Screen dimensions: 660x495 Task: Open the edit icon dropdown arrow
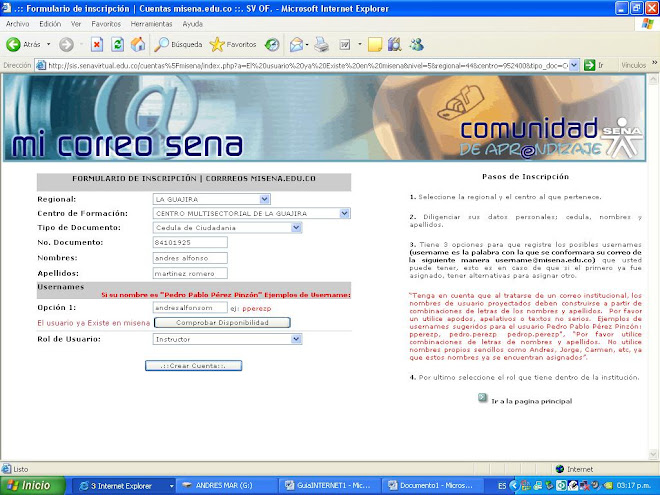tap(360, 44)
